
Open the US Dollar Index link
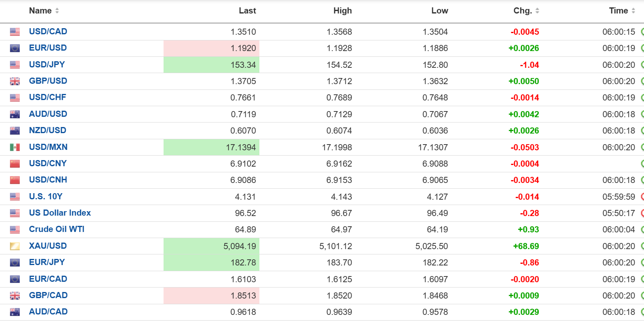click(x=60, y=213)
